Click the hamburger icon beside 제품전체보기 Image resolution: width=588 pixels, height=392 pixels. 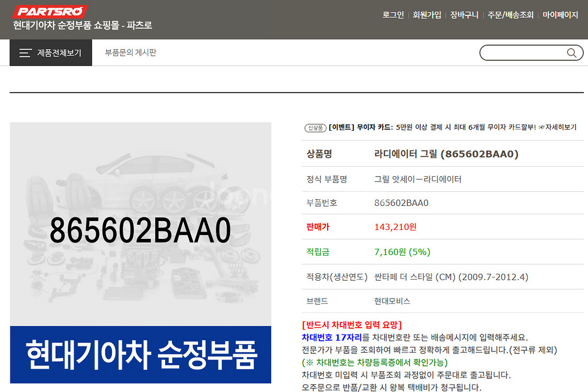[25, 52]
